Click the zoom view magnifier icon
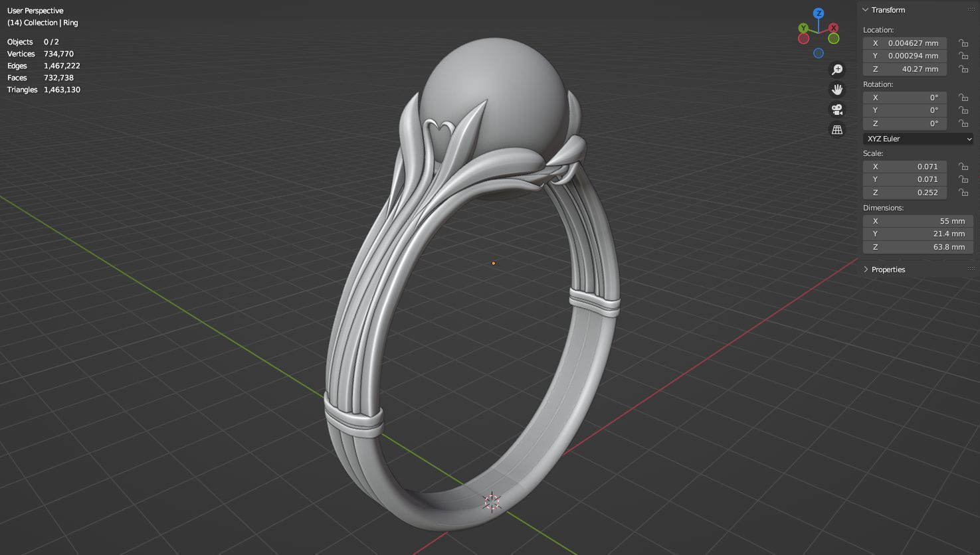980x555 pixels. 837,70
